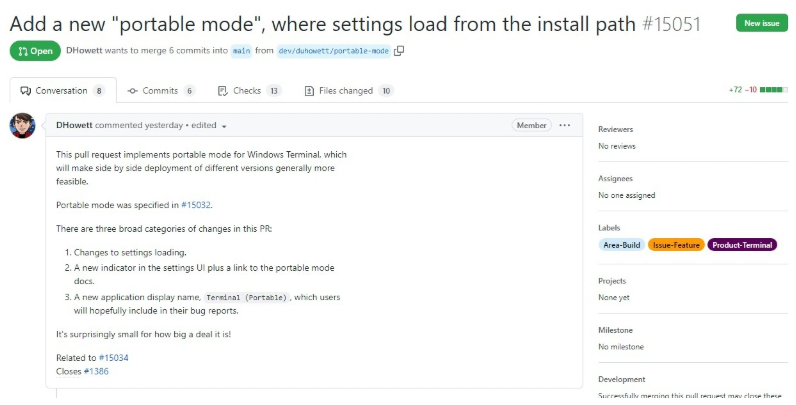
Task: Select the Issue-Feature label
Action: pos(675,245)
